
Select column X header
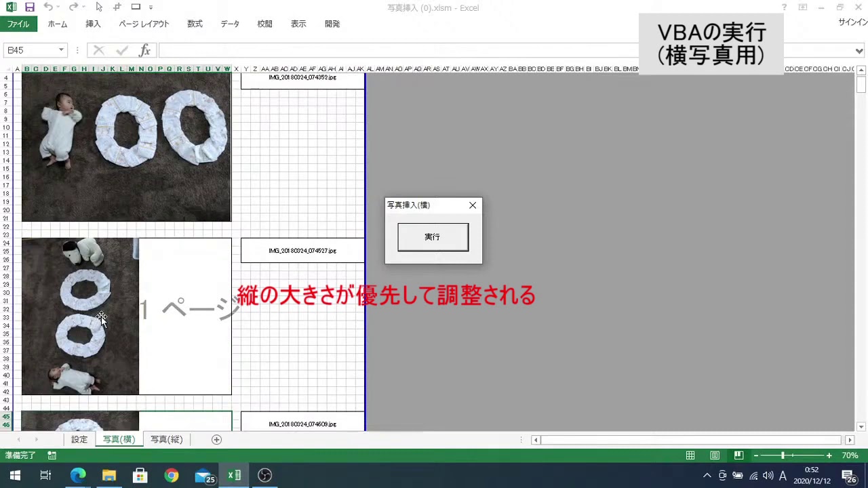[x=236, y=69]
